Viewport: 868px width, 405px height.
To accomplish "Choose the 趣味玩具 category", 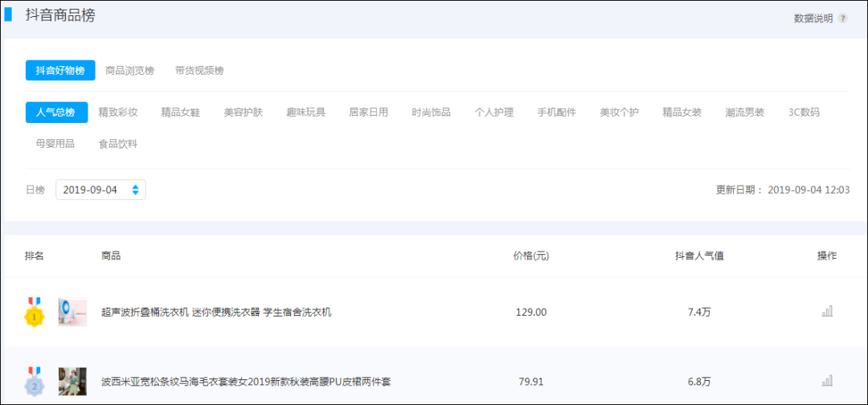I will click(x=305, y=112).
